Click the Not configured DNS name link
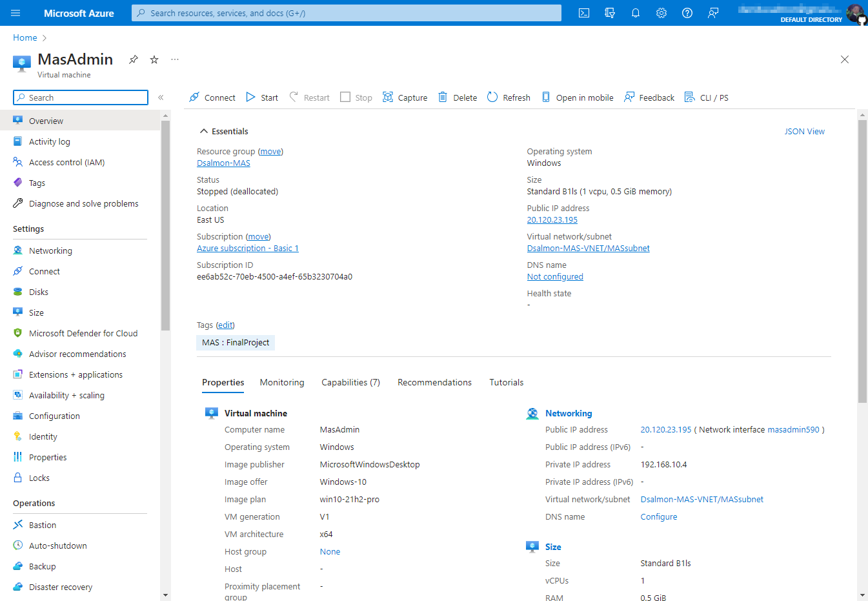 (555, 277)
